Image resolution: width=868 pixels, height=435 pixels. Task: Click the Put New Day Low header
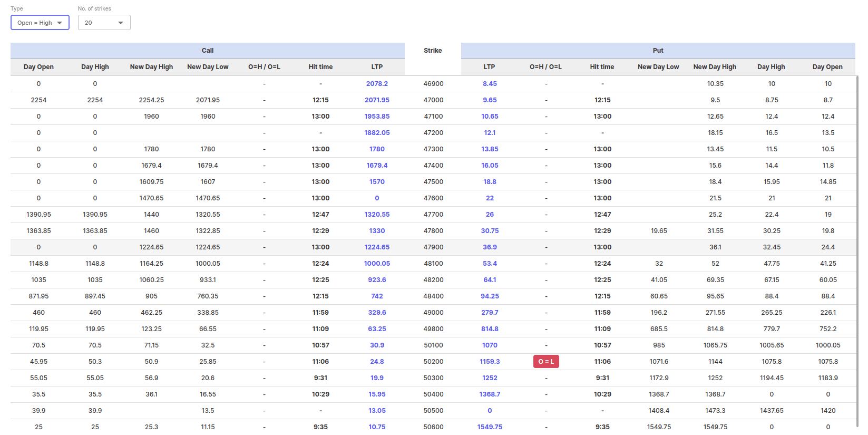pyautogui.click(x=658, y=67)
